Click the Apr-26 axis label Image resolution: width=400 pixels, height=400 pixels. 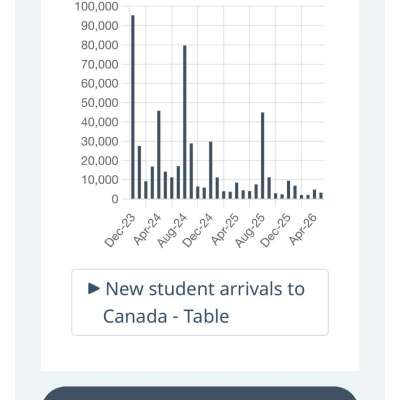coord(303,230)
